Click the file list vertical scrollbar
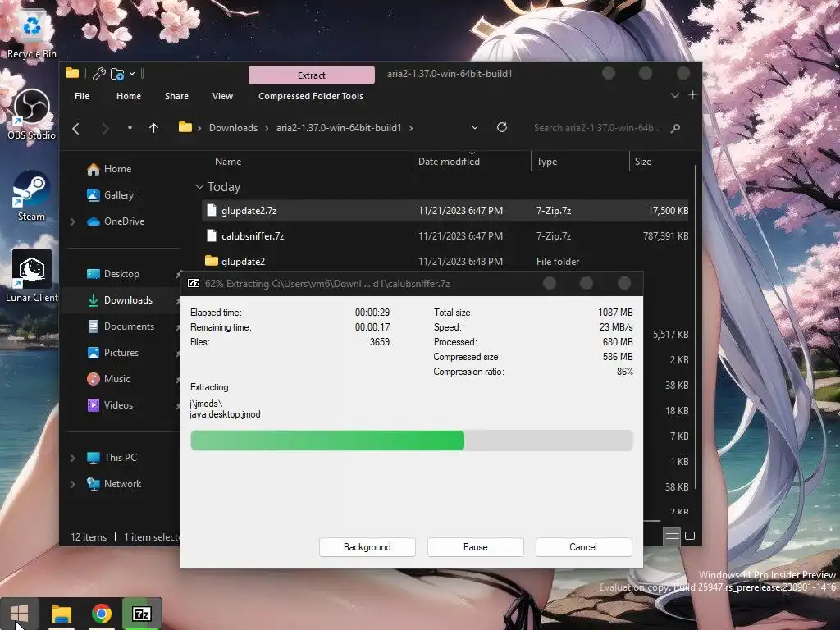 click(x=696, y=326)
